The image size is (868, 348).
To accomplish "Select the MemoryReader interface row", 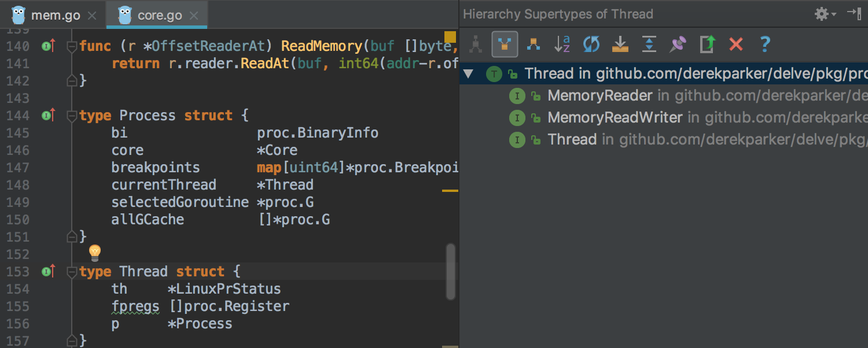I will (x=664, y=95).
